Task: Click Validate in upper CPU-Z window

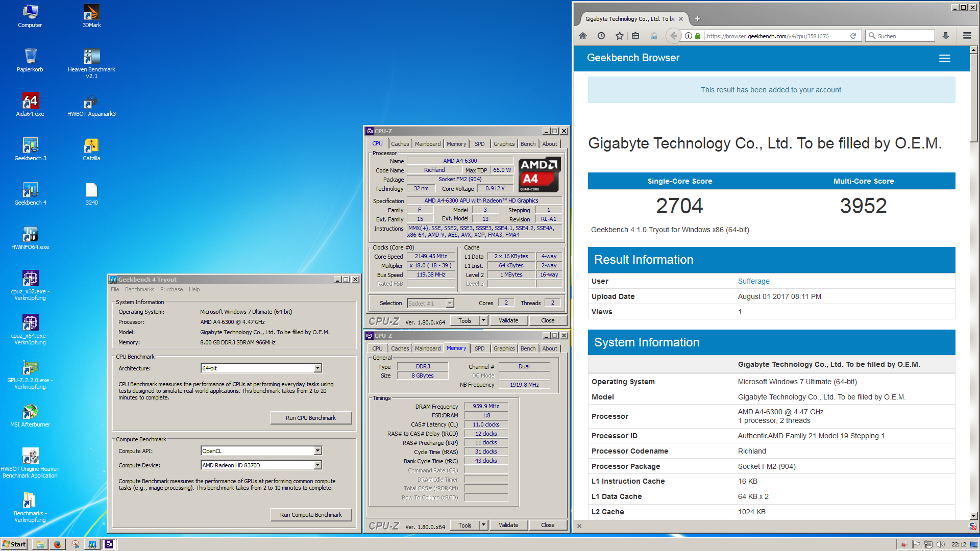Action: click(508, 320)
